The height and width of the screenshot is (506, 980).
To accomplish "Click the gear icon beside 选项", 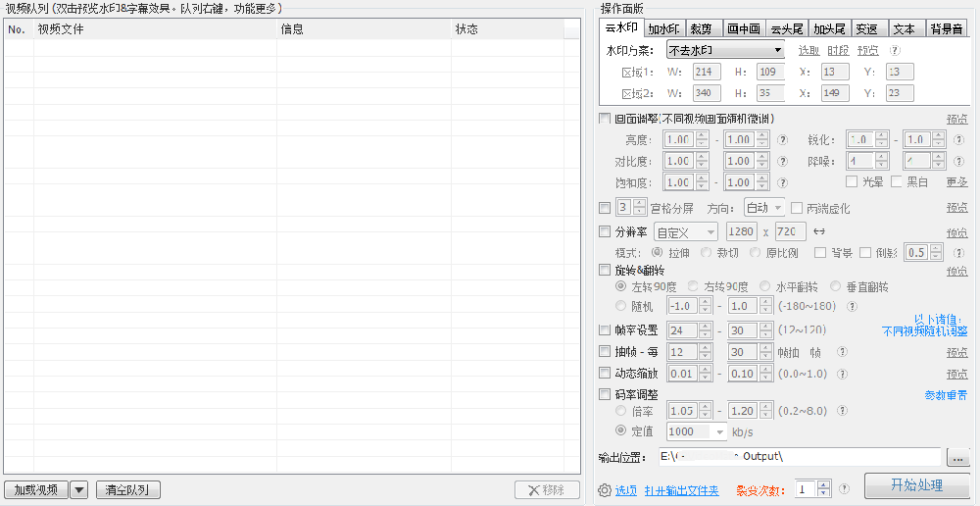I will [x=605, y=490].
